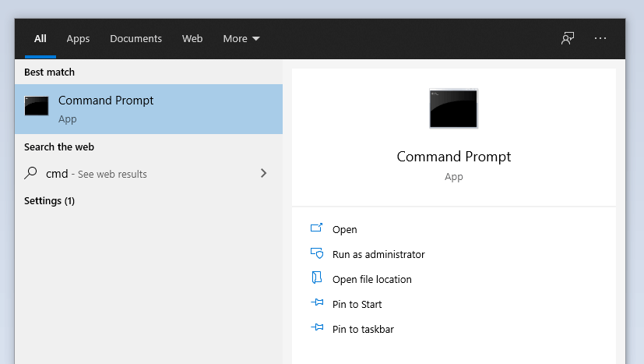Click the Search the web heading
The height and width of the screenshot is (364, 644).
(58, 147)
